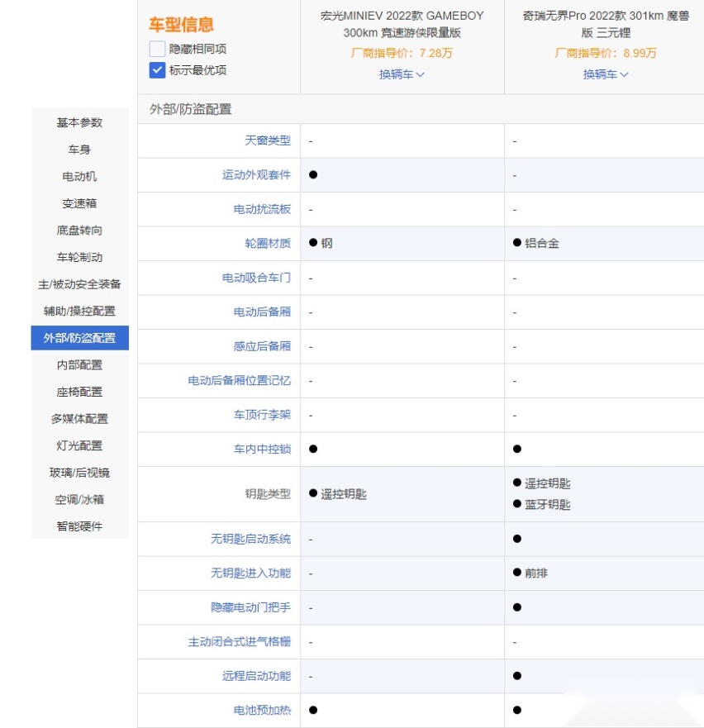The image size is (704, 728).
Task: Click the 天窗类型 parameter link
Action: coord(268,140)
